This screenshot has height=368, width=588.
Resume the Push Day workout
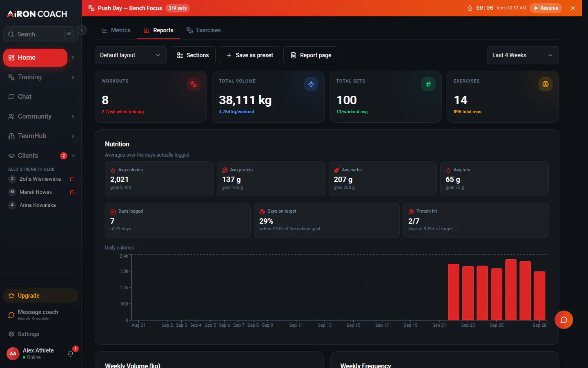(546, 8)
